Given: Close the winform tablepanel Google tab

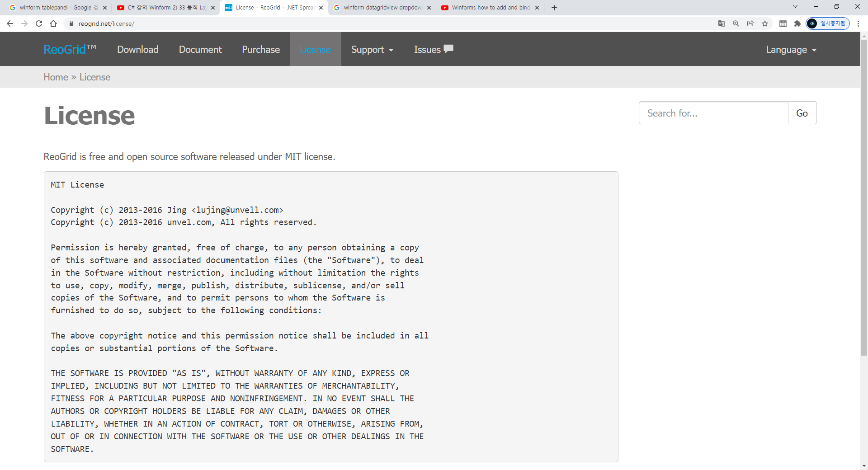Looking at the screenshot, I should coord(105,8).
